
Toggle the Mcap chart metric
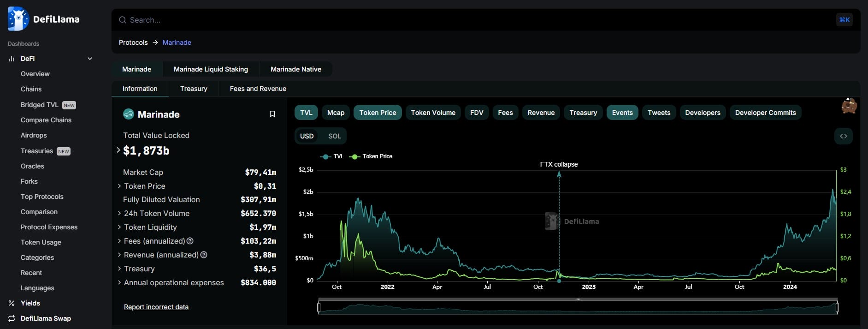tap(336, 113)
